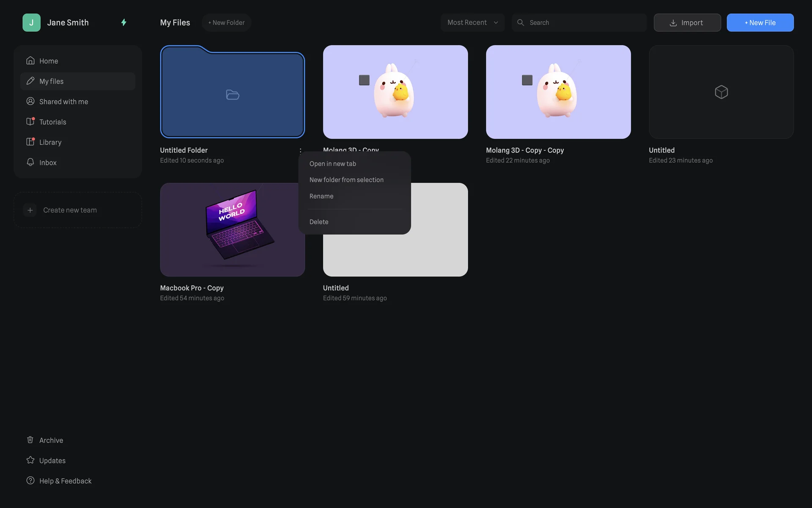Click the New File button
This screenshot has height=508, width=812.
tap(760, 22)
